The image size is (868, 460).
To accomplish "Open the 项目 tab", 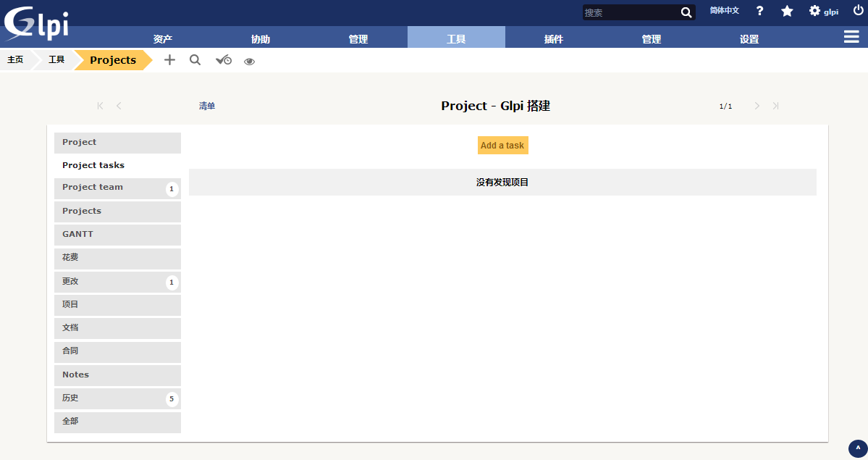I will (x=117, y=305).
